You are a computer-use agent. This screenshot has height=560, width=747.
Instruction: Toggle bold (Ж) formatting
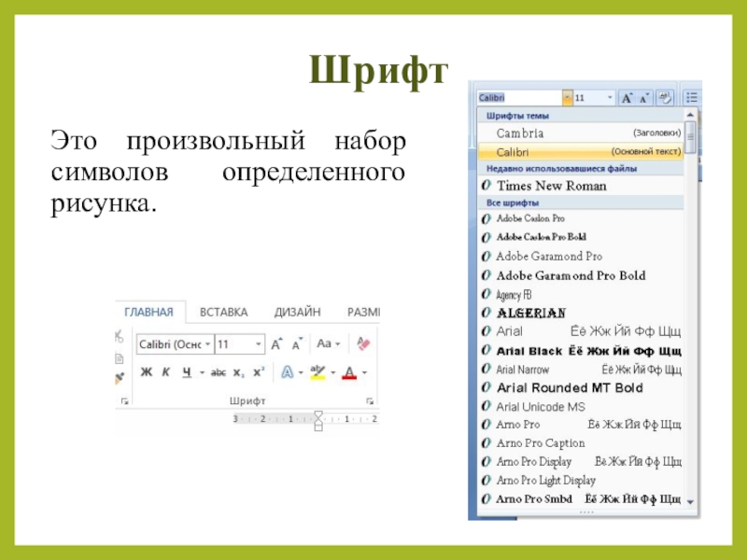pyautogui.click(x=147, y=371)
